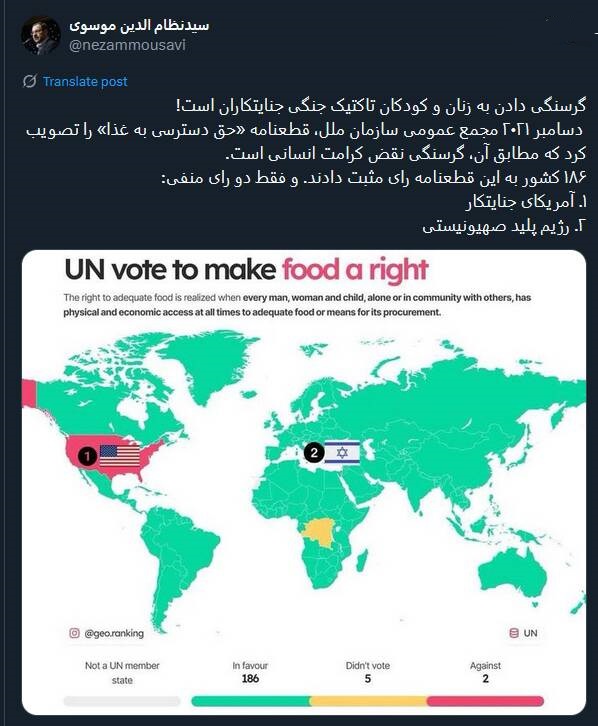Click the translate icon beside Translate post
The image size is (598, 726).
click(x=30, y=81)
